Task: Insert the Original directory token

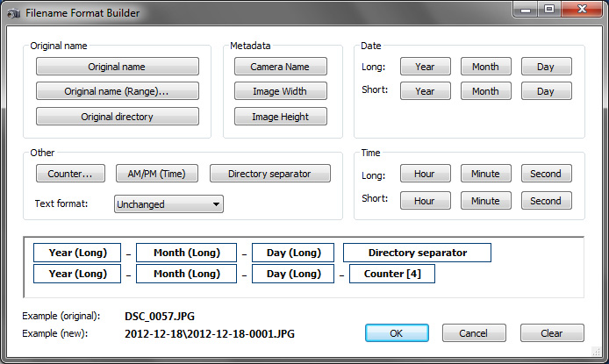Action: click(x=117, y=117)
